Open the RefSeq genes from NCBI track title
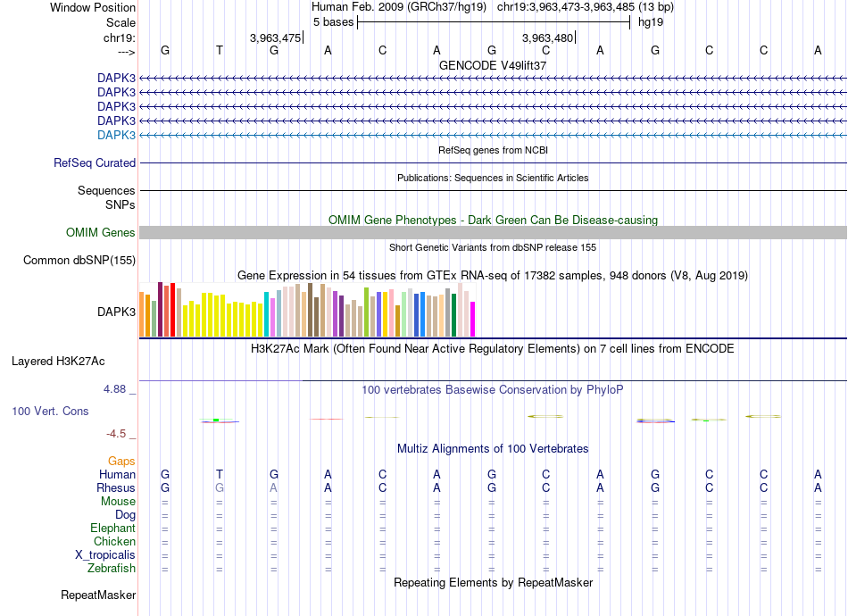The image size is (848, 616). point(494,150)
